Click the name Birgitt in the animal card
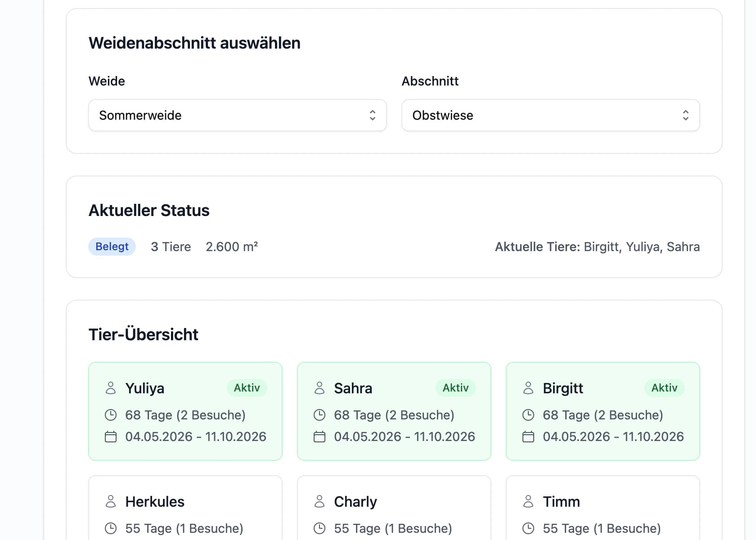 click(x=563, y=388)
